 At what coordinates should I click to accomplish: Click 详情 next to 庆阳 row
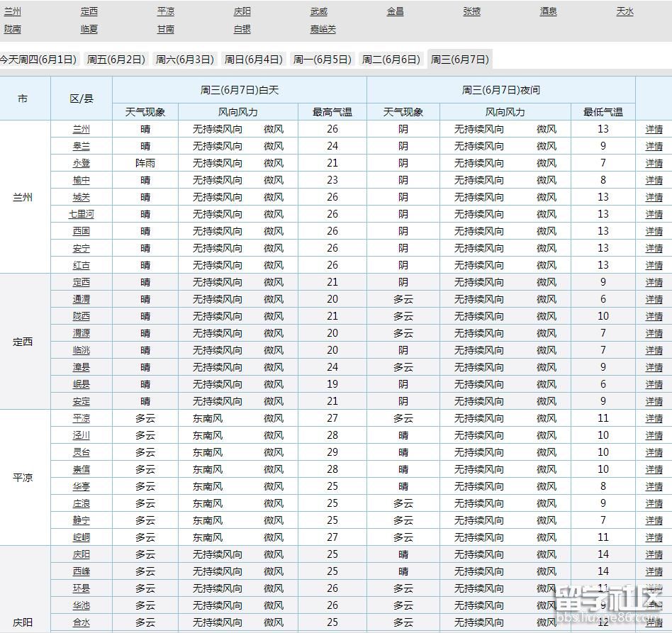[654, 554]
